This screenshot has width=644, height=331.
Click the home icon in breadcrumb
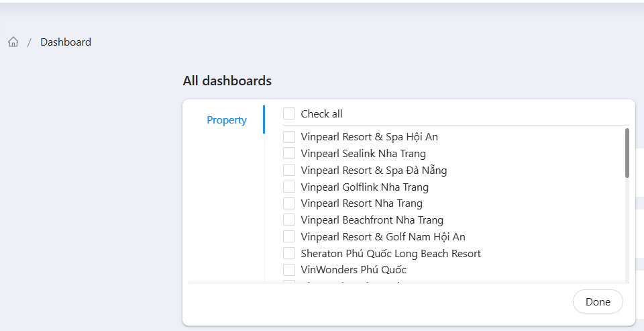tap(13, 42)
